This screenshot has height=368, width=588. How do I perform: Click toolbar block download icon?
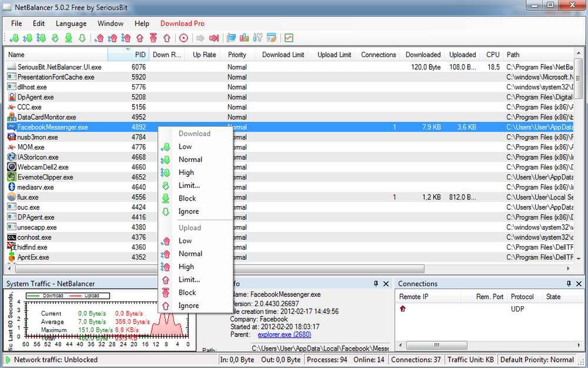[x=69, y=38]
